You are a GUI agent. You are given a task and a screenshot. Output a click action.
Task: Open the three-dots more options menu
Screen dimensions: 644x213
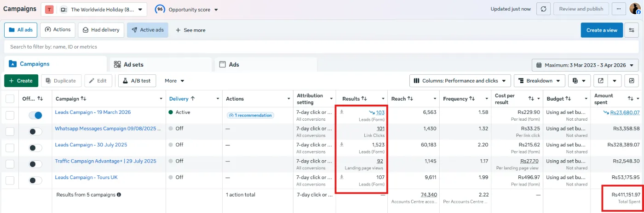619,9
